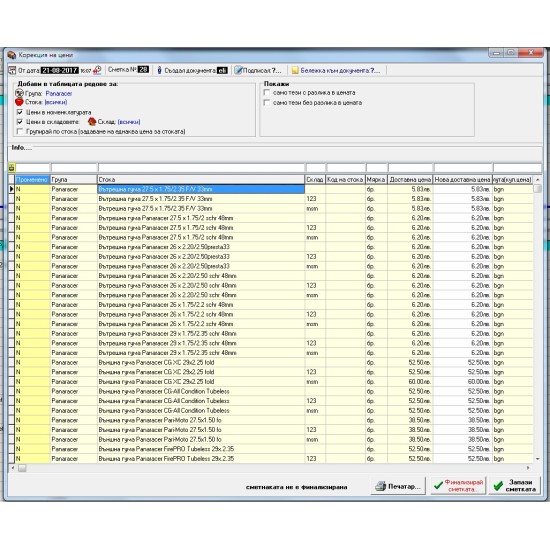This screenshot has height=550, width=550.
Task: Click the vertical scrollbar thumb of the table
Action: coord(537,189)
